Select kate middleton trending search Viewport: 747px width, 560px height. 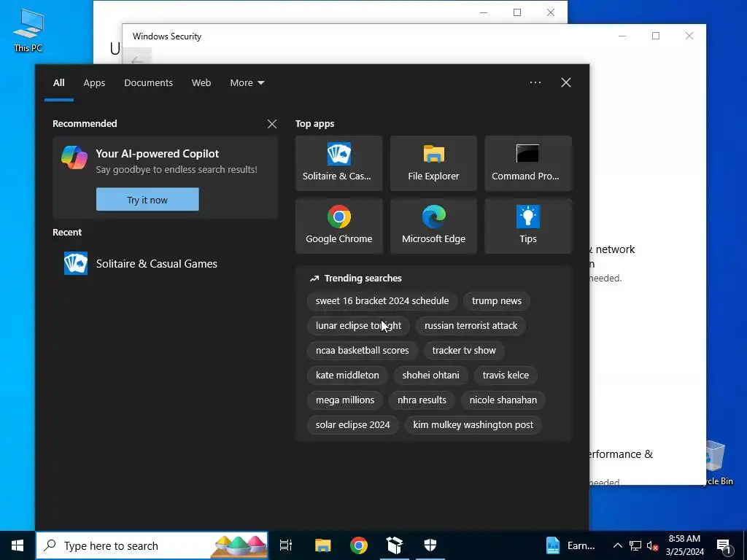(347, 376)
